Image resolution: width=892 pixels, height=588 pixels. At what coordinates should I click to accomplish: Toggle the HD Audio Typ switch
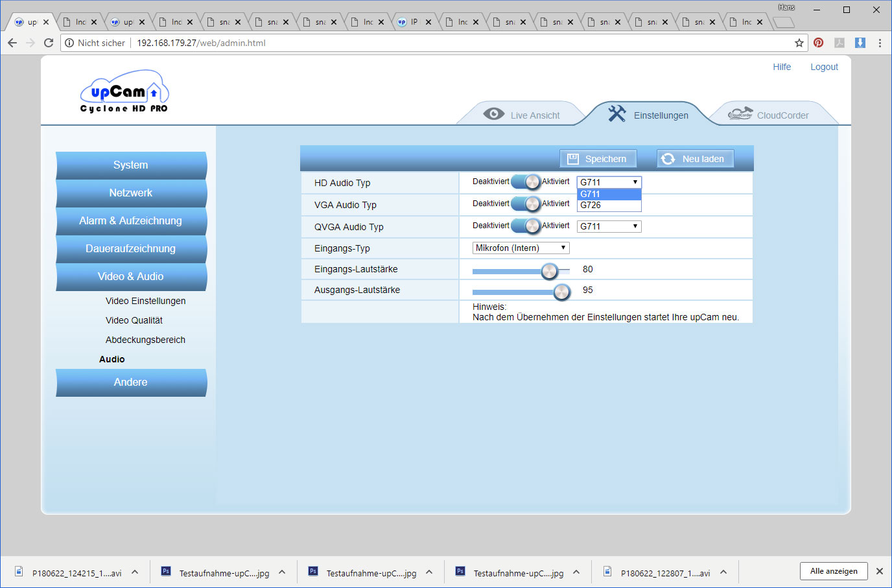tap(525, 182)
